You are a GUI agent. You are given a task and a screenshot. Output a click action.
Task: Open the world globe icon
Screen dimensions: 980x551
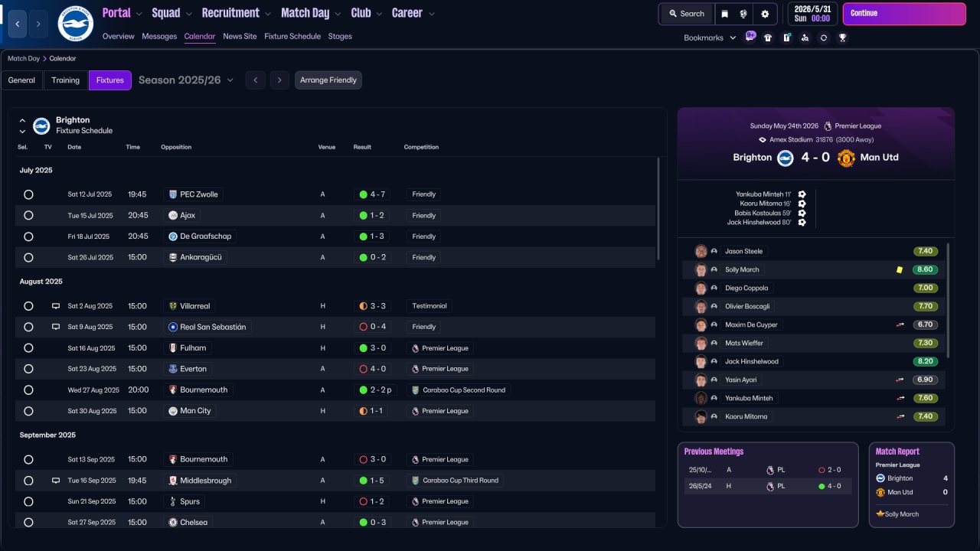point(743,14)
